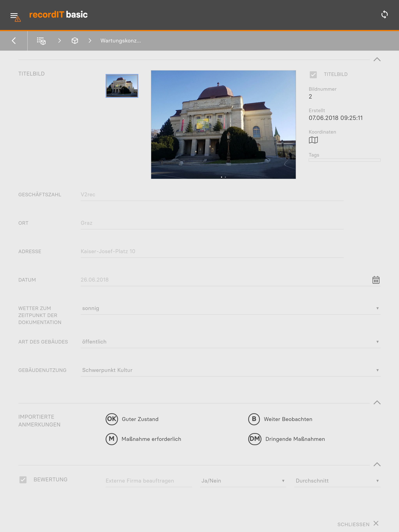This screenshot has width=399, height=532.
Task: Close with the X icon
Action: [x=376, y=523]
